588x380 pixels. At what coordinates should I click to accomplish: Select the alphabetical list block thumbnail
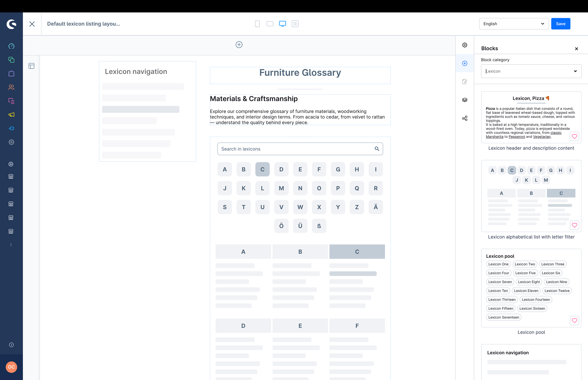pyautogui.click(x=531, y=196)
